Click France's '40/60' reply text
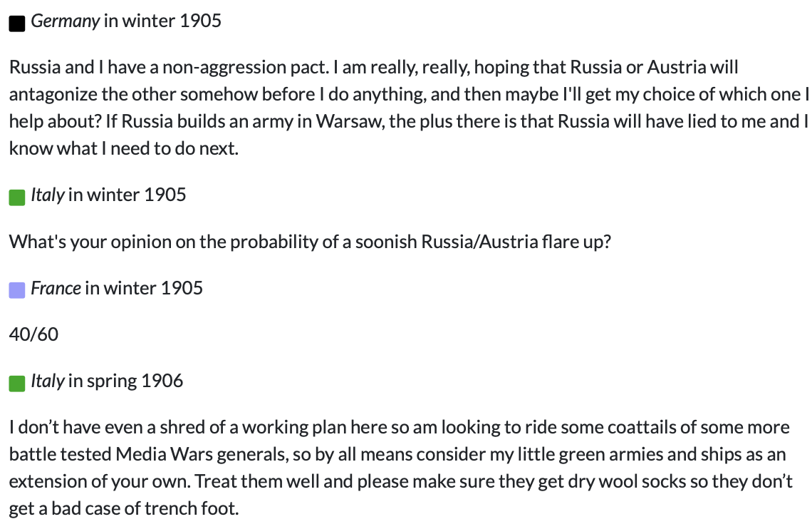The image size is (812, 529). click(33, 334)
